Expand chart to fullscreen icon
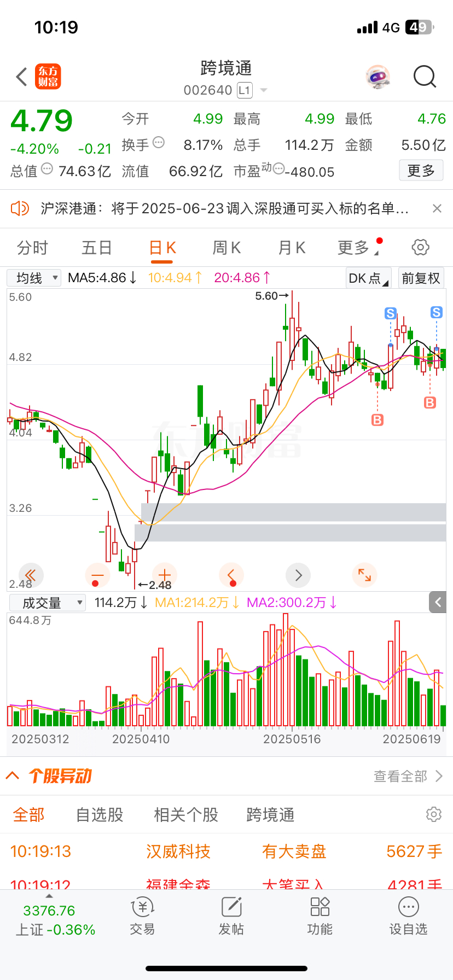This screenshot has height=980, width=453. pos(365,575)
